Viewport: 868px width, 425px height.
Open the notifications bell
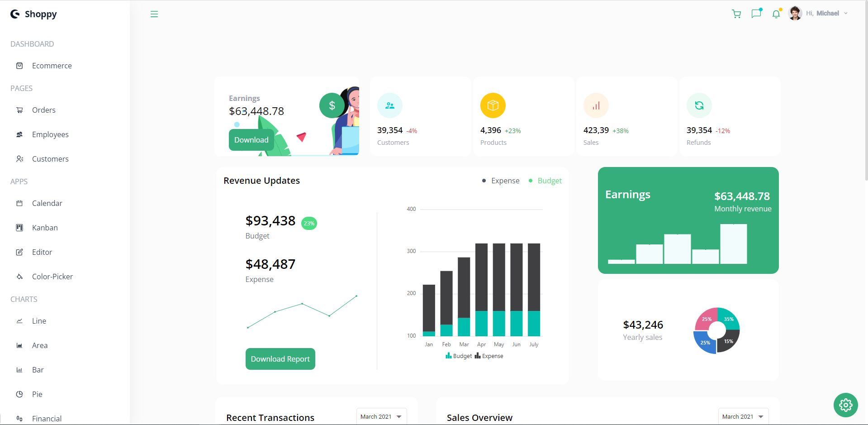pos(776,14)
